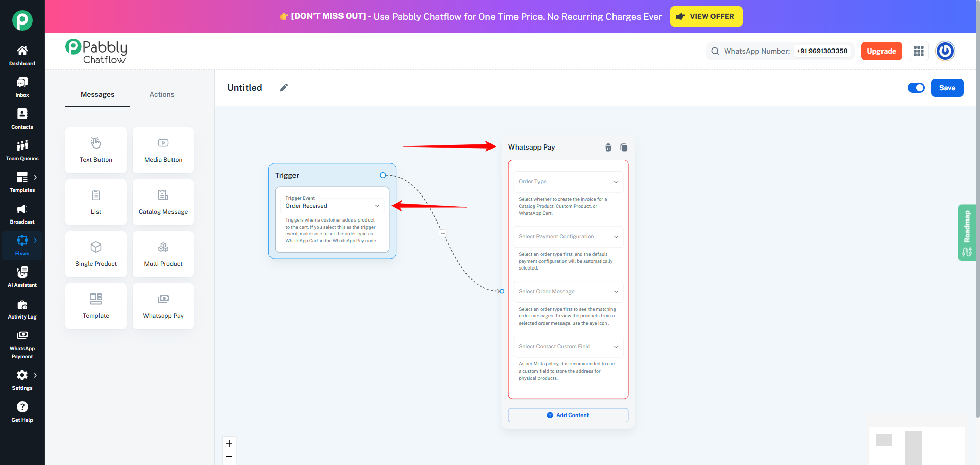The height and width of the screenshot is (465, 980).
Task: Click the canvas minimap
Action: (917, 446)
